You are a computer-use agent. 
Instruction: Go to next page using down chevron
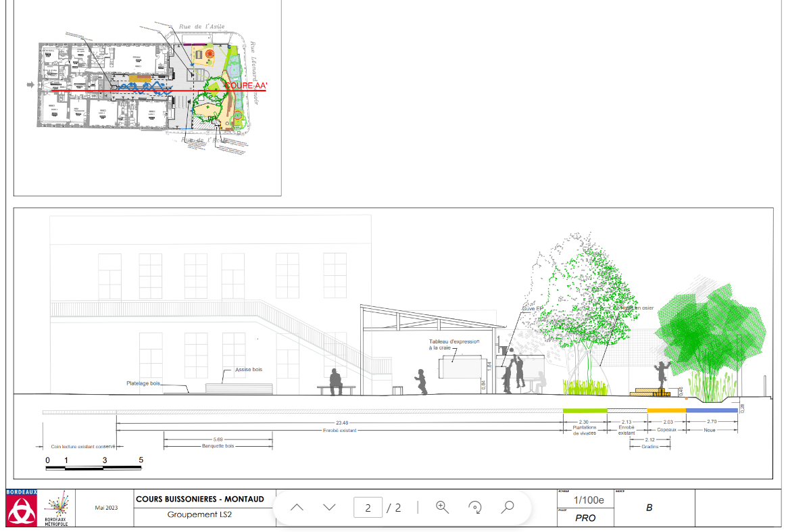point(329,507)
